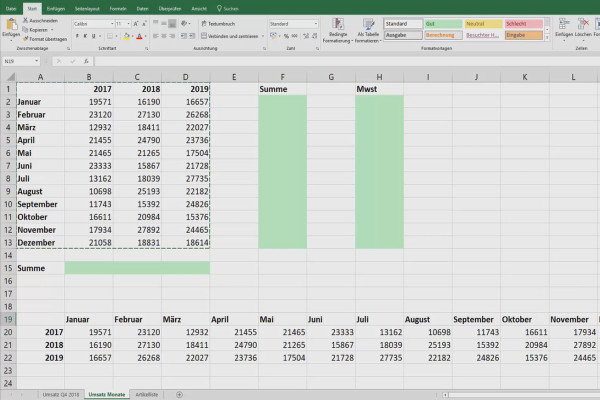Switch to Artikelliste sheet tab
The width and height of the screenshot is (600, 400).
pos(147,394)
